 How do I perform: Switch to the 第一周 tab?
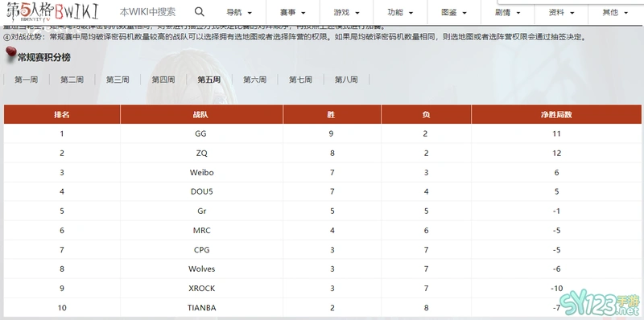[27, 80]
